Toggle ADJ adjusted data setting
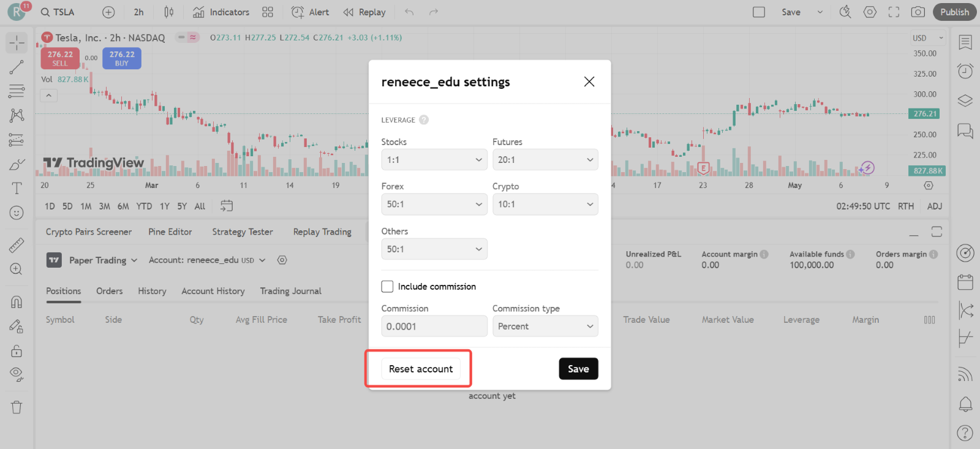The height and width of the screenshot is (449, 980). coord(934,206)
